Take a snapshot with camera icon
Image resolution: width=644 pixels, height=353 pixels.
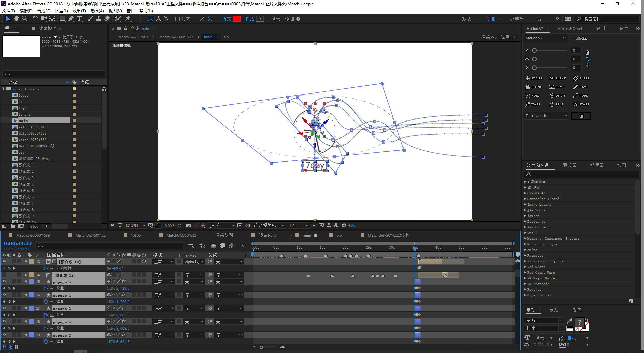coord(189,225)
